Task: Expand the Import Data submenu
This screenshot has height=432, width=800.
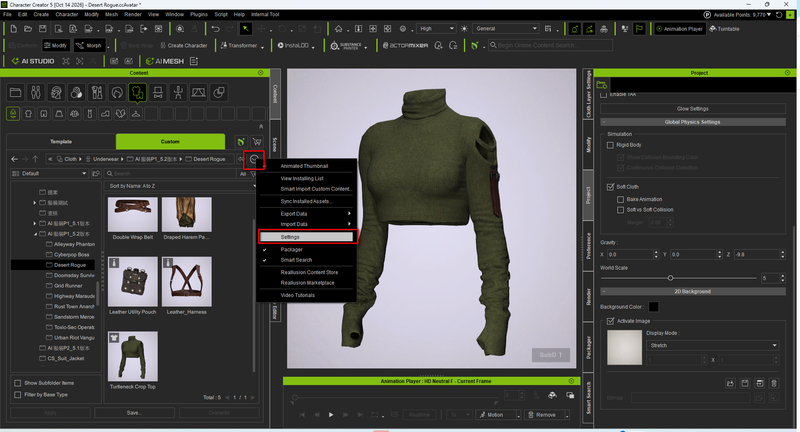Action: [x=306, y=224]
